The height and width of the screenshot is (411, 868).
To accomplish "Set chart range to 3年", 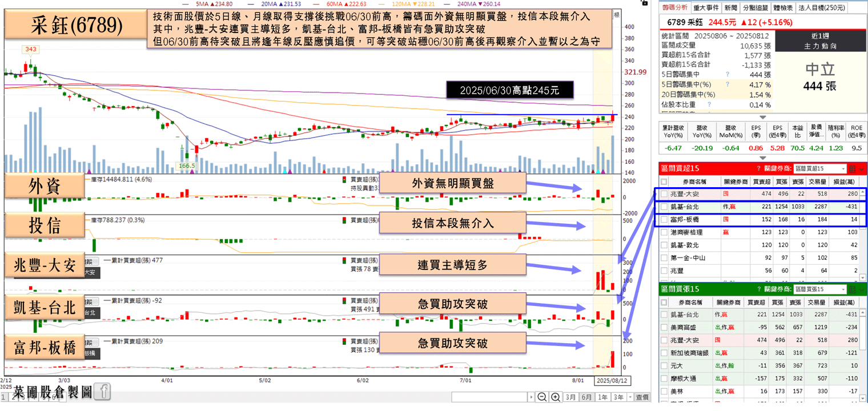I will [x=618, y=397].
